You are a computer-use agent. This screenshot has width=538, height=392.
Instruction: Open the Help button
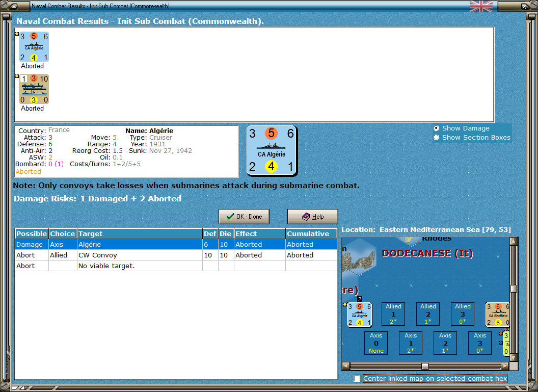[313, 217]
